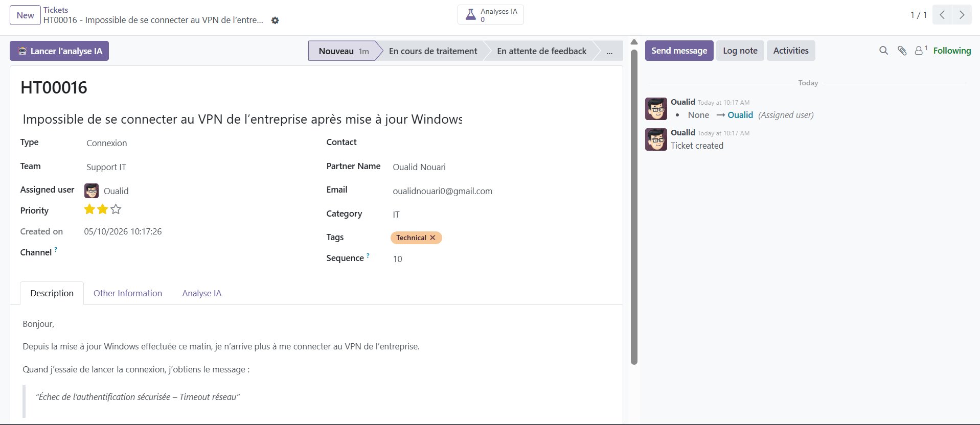This screenshot has height=425, width=980.
Task: Open Category field showing IT
Action: [502, 215]
